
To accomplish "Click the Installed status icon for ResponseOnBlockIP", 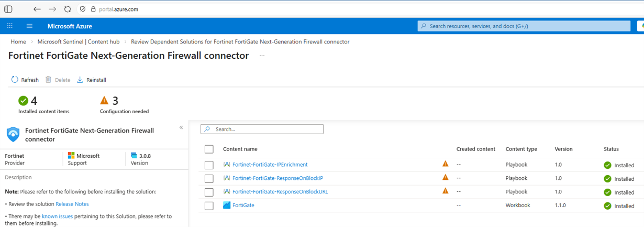I will click(607, 179).
